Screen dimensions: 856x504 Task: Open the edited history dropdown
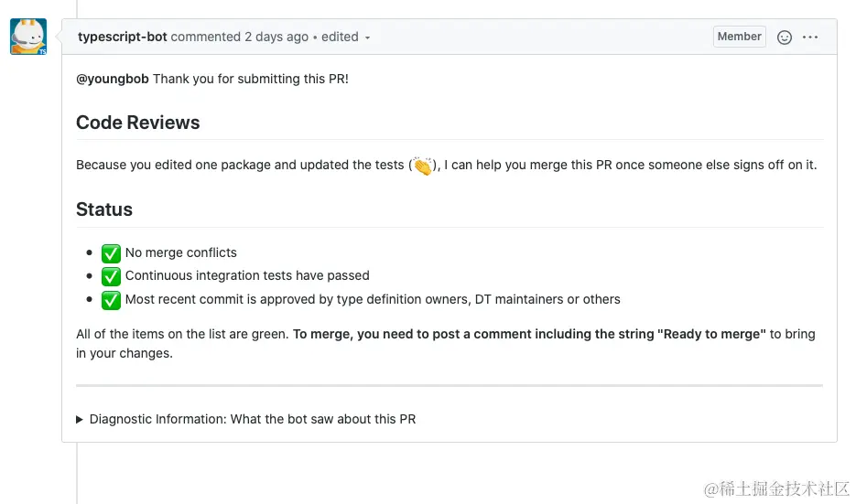point(367,38)
